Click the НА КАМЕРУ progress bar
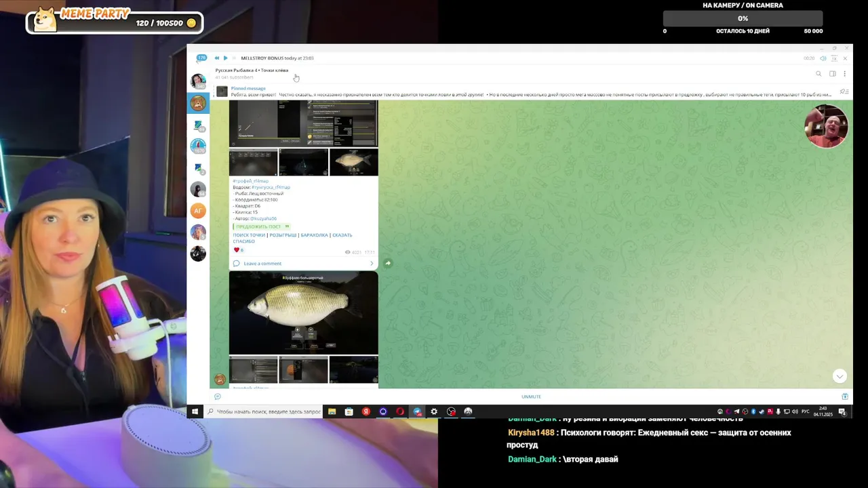Screen dimensions: 868x488 tap(743, 18)
